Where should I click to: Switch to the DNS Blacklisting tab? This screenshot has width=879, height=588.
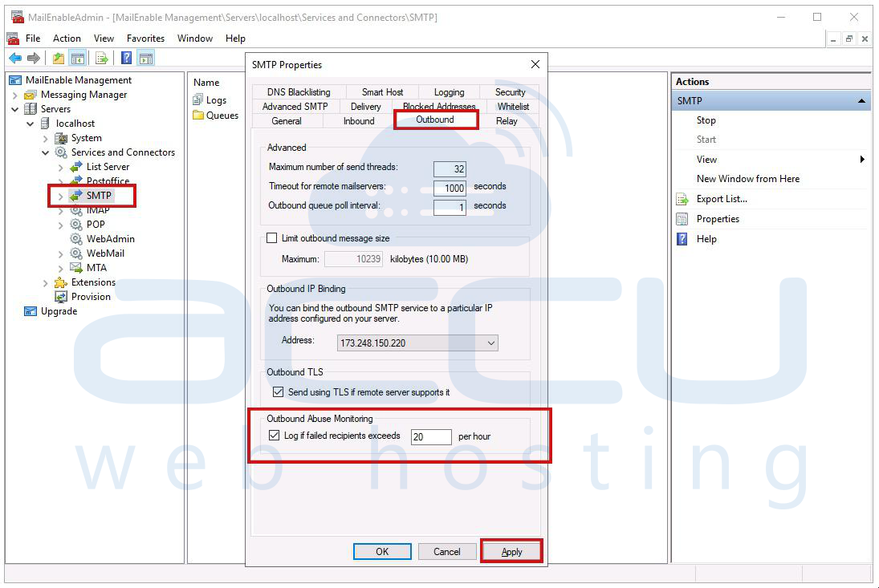[299, 91]
